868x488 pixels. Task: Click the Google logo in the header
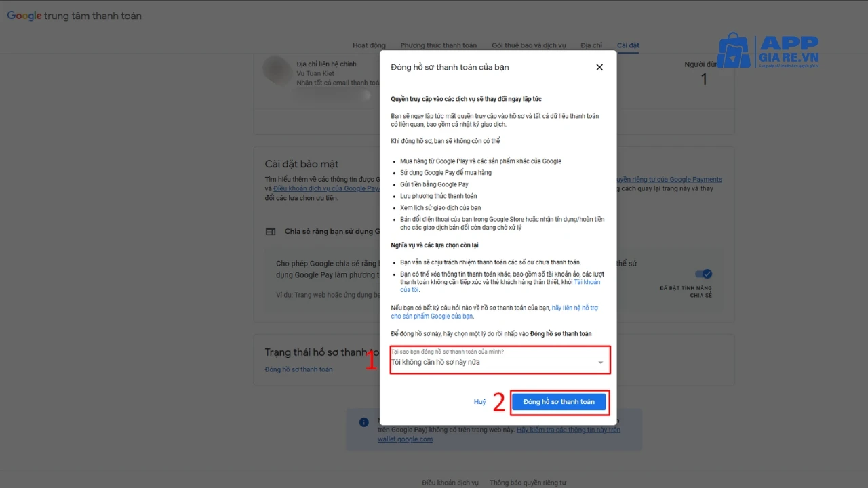click(x=24, y=16)
